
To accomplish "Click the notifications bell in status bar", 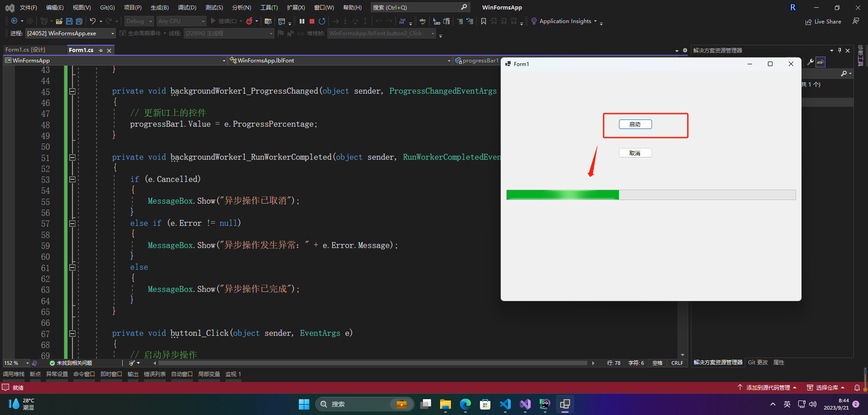I will 857,387.
